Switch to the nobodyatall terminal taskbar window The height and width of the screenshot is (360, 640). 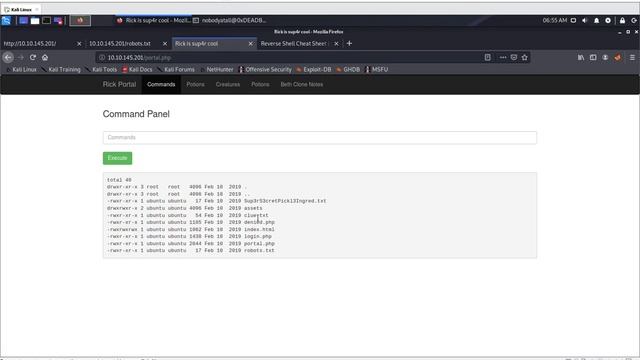coord(229,20)
